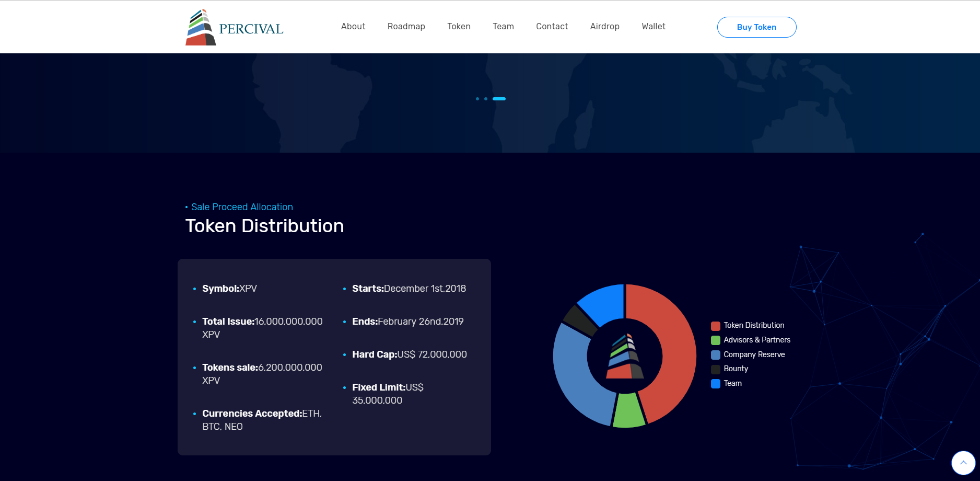Click the green Advisors & Partners swatch
The height and width of the screenshot is (481, 980).
coord(716,340)
